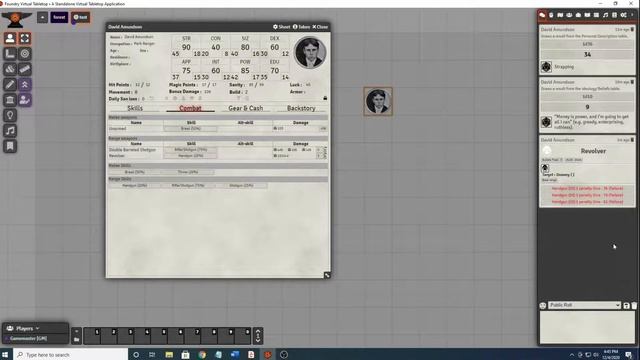Switch to the test scene
Screen dimensions: 640x360
80,17
